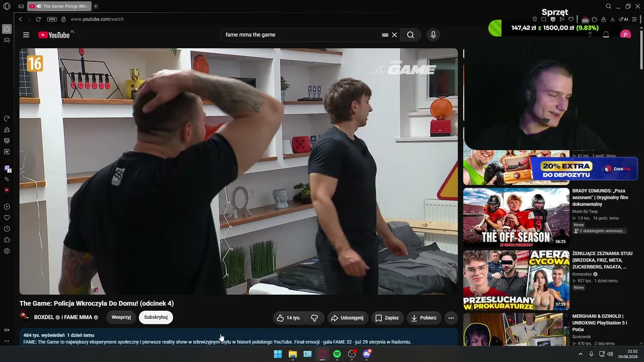This screenshot has width=644, height=362.
Task: Open the Opera AI assistant button
Action: pos(623,19)
